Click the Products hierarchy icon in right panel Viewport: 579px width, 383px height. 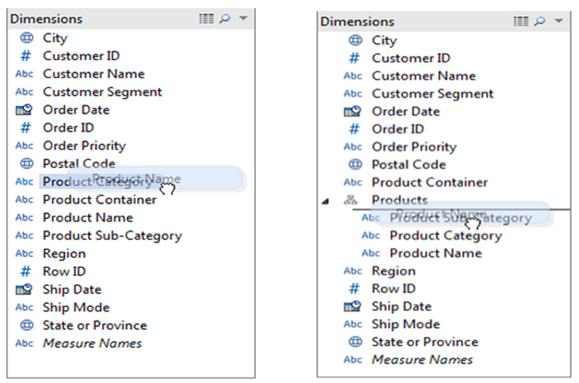pos(350,200)
